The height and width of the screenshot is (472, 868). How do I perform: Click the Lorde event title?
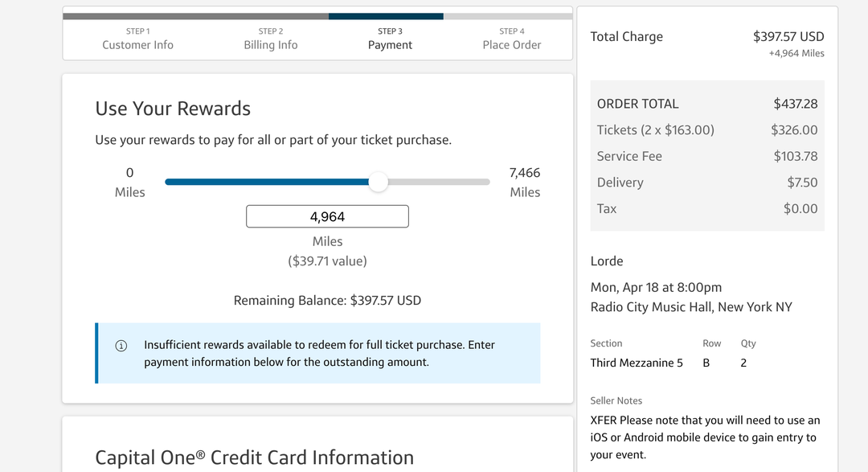[607, 261]
